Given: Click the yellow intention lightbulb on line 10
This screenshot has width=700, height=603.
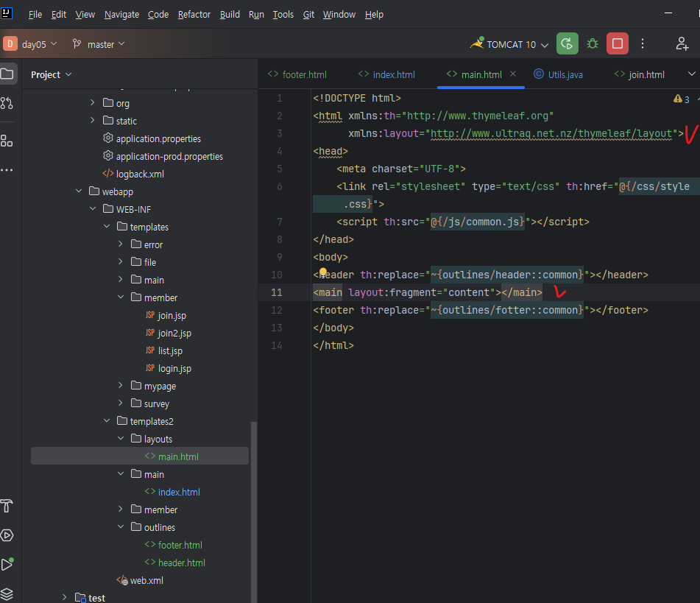Looking at the screenshot, I should (x=322, y=272).
